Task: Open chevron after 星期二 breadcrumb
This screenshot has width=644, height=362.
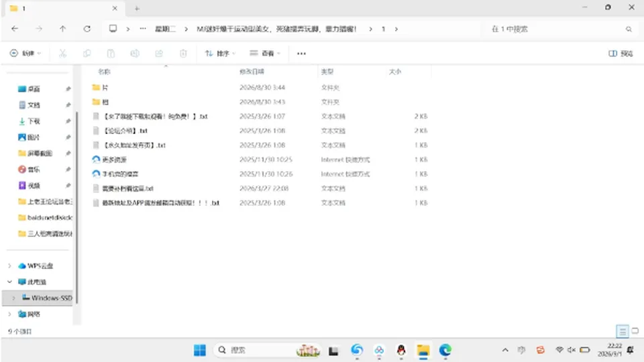Action: pos(186,29)
